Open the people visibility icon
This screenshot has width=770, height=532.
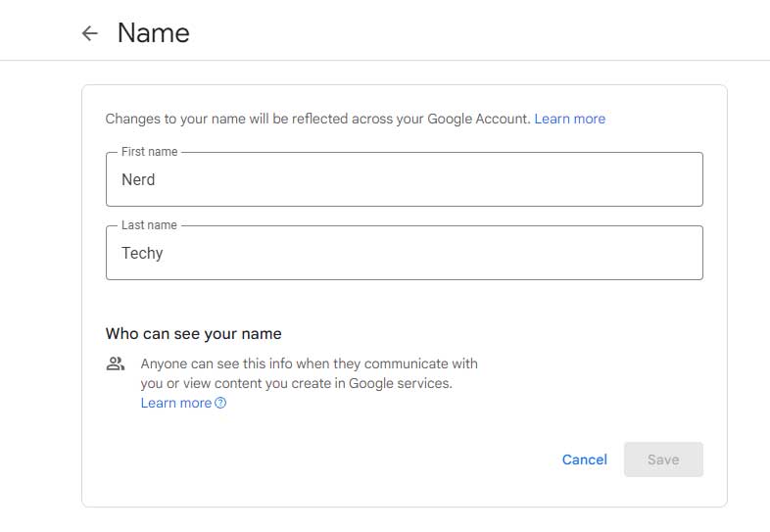tap(116, 364)
